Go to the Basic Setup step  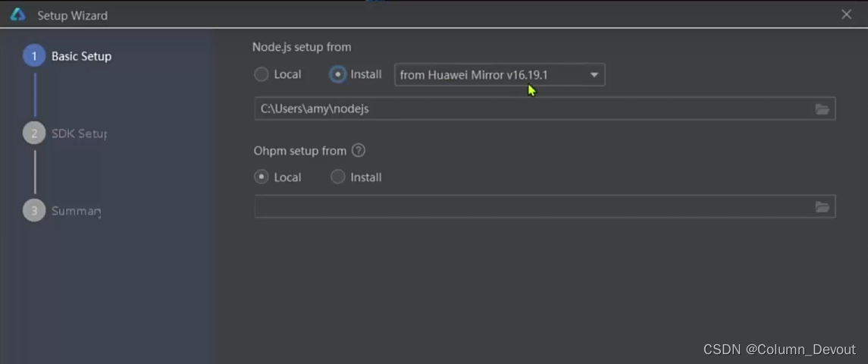point(67,57)
